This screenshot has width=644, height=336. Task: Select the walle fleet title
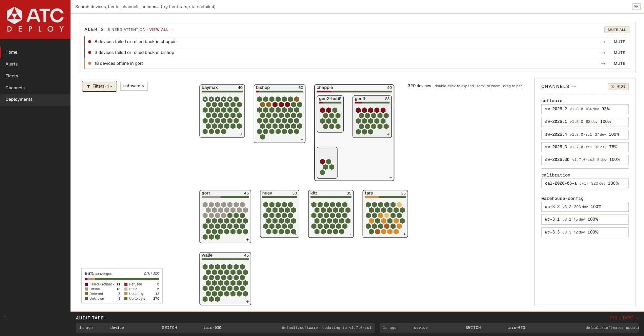point(207,255)
